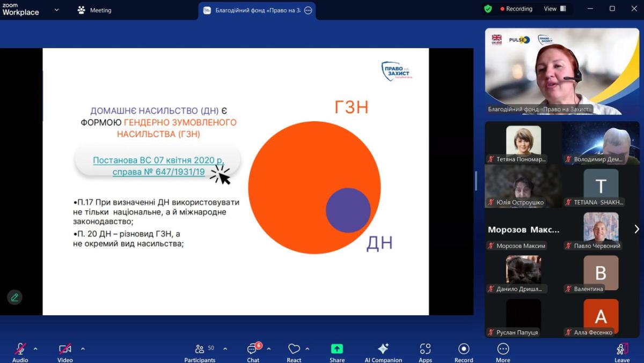Open the React menu

294,352
